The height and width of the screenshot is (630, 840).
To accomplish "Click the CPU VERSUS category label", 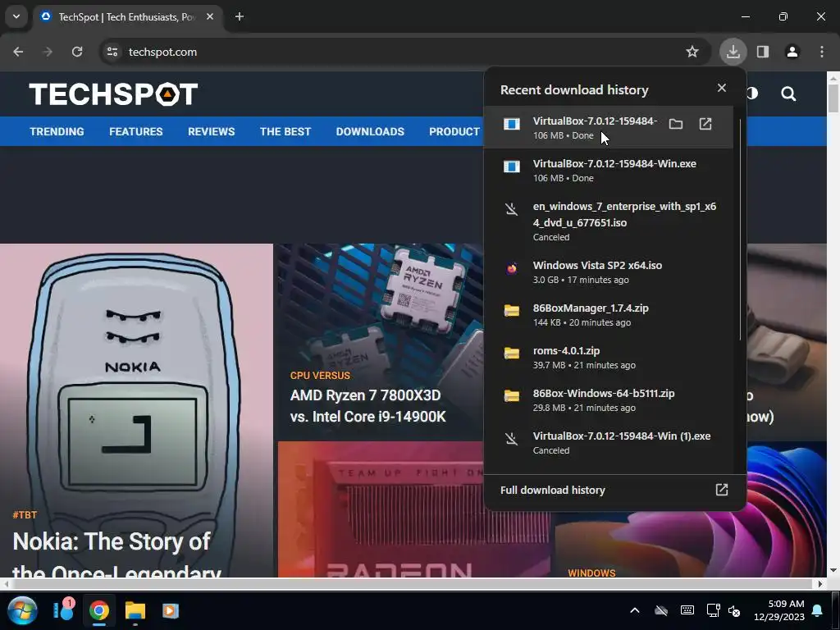I will click(x=320, y=376).
